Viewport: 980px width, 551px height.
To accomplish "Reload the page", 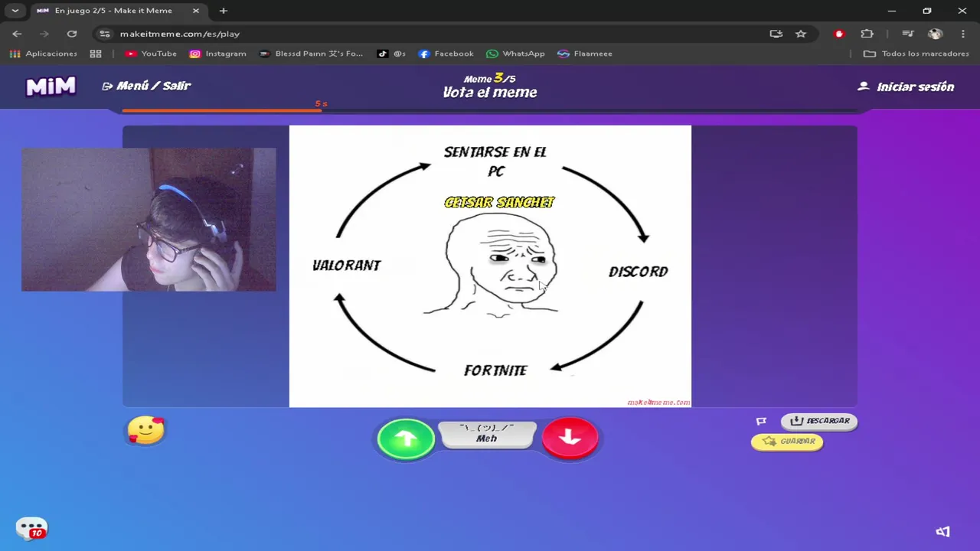I will tap(72, 34).
